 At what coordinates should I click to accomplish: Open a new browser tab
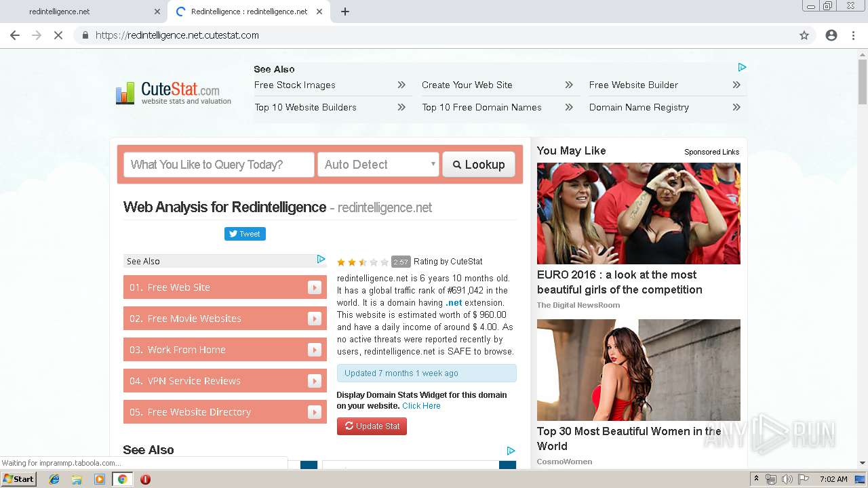pos(345,12)
